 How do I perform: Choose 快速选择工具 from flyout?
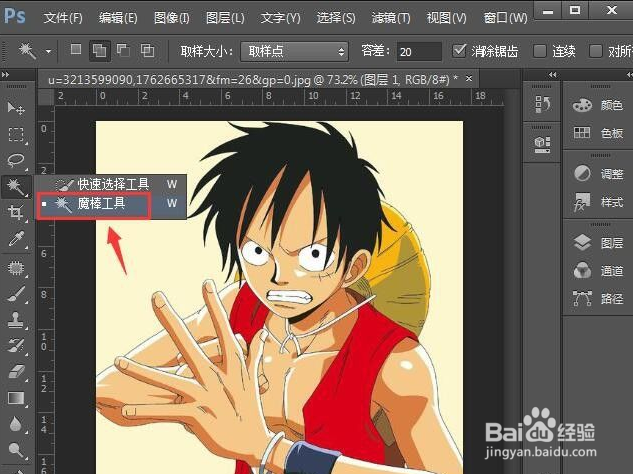111,184
